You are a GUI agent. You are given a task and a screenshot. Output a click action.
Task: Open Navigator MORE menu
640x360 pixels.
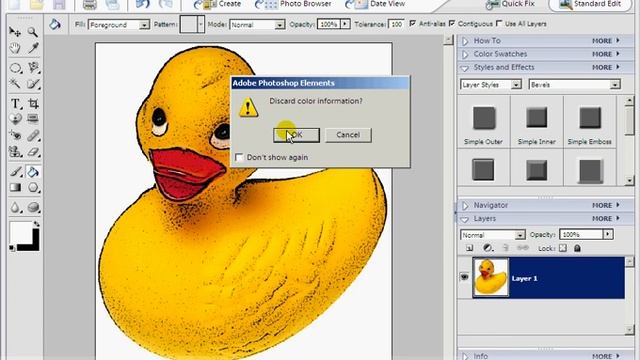(606, 205)
